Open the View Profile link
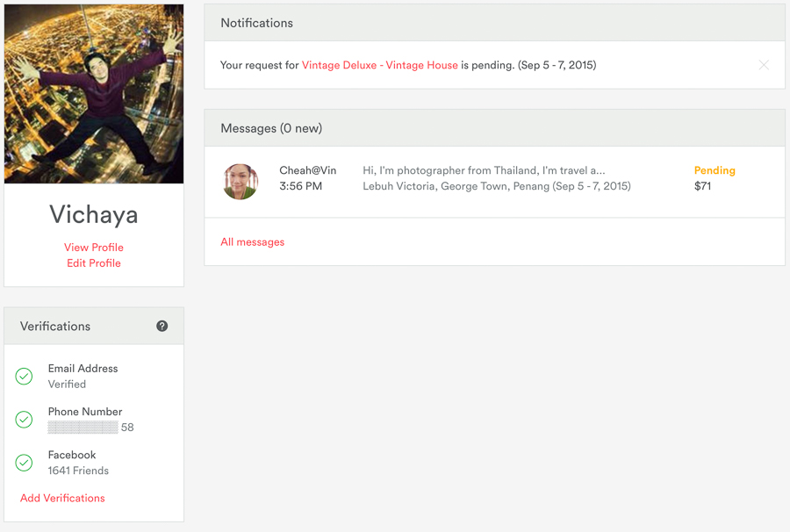The height and width of the screenshot is (532, 790). pos(94,248)
